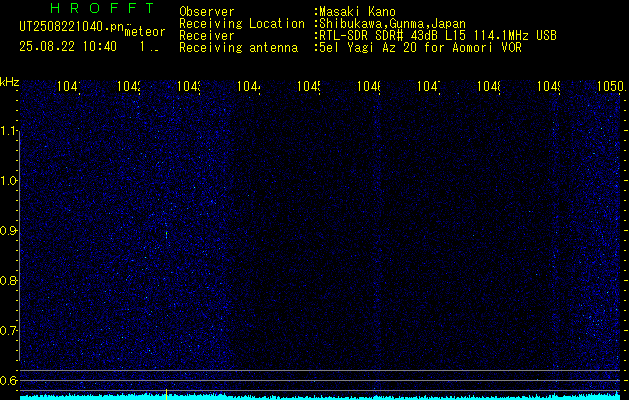
Task: Click the yellow marker on the bottom level strip
Action: click(166, 394)
